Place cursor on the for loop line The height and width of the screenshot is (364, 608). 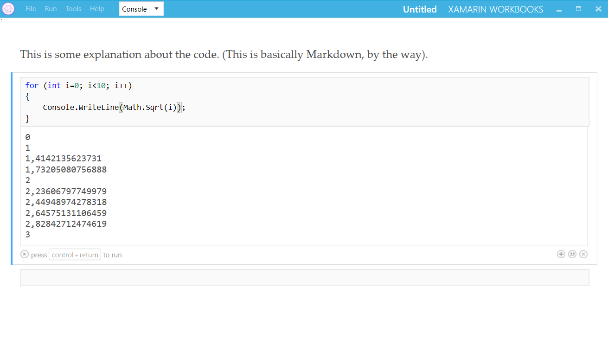(79, 85)
